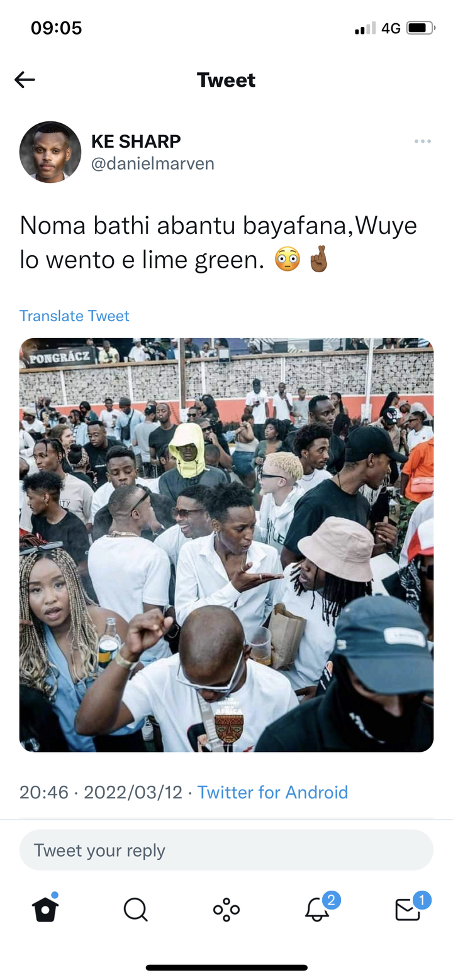Tap KE SHARP profile avatar
The width and height of the screenshot is (453, 980).
50,152
